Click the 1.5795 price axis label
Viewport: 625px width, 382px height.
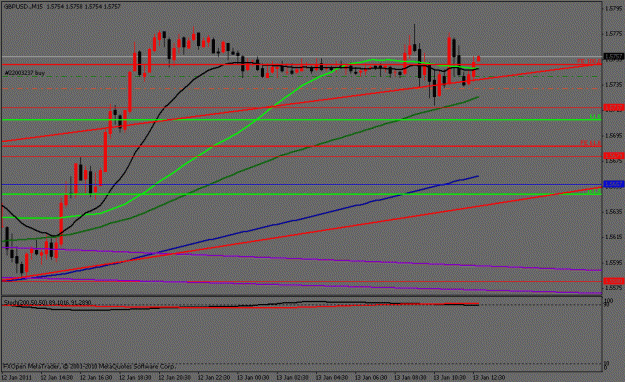coord(613,8)
